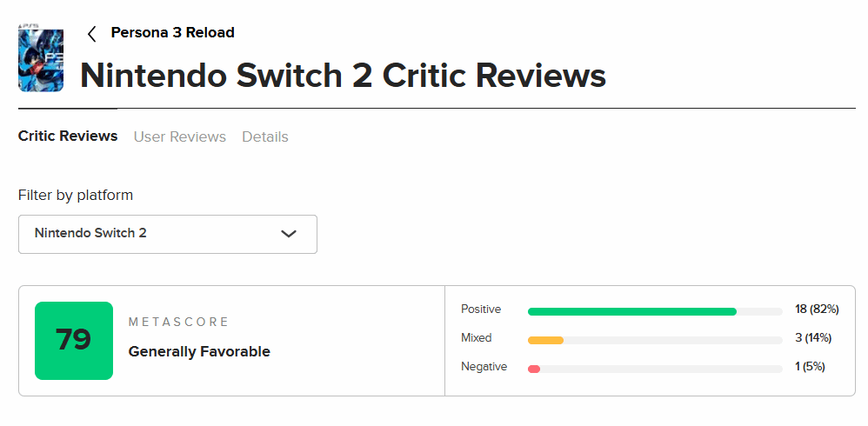This screenshot has height=426, width=868.
Task: Click the green Positive reviews bar
Action: (x=631, y=311)
